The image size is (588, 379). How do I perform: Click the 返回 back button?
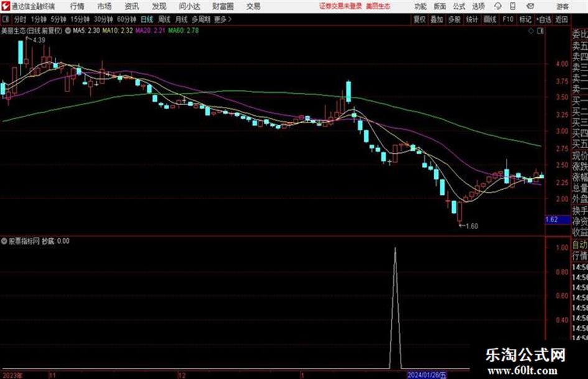click(x=562, y=19)
